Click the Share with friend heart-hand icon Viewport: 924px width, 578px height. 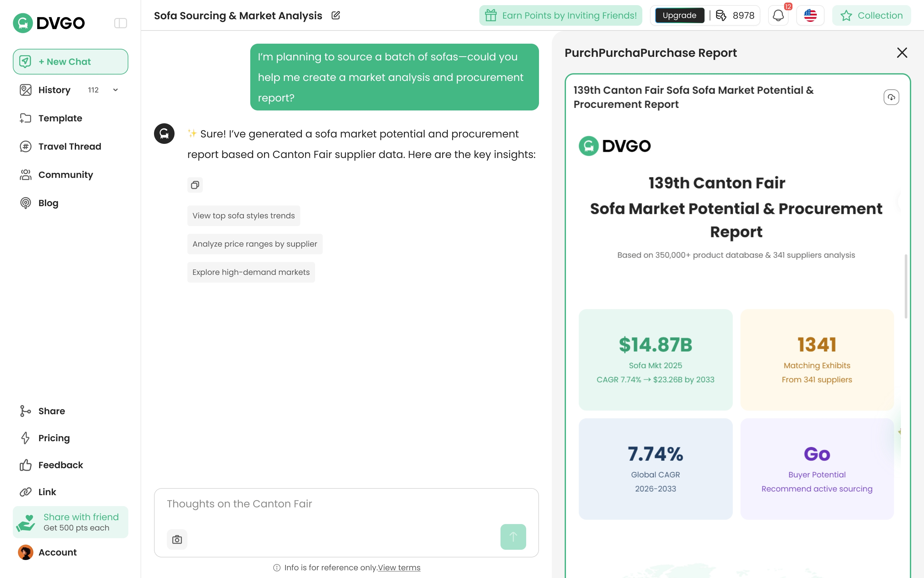pos(26,522)
